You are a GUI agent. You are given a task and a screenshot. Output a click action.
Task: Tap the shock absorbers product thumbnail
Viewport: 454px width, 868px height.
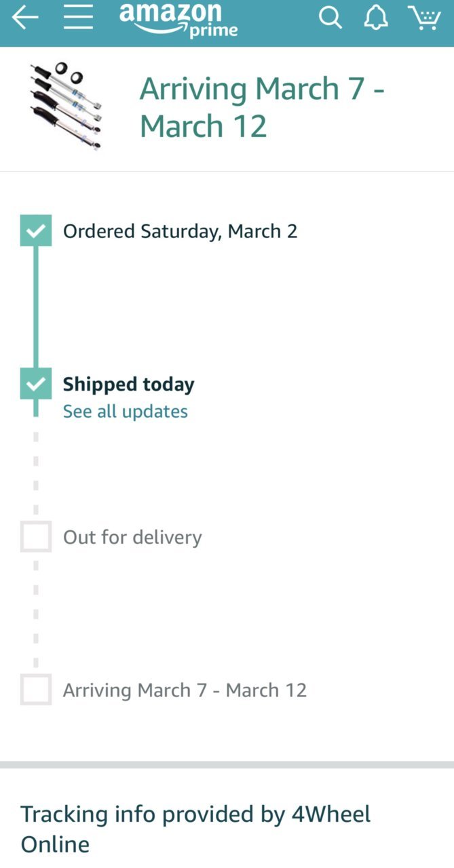click(67, 104)
